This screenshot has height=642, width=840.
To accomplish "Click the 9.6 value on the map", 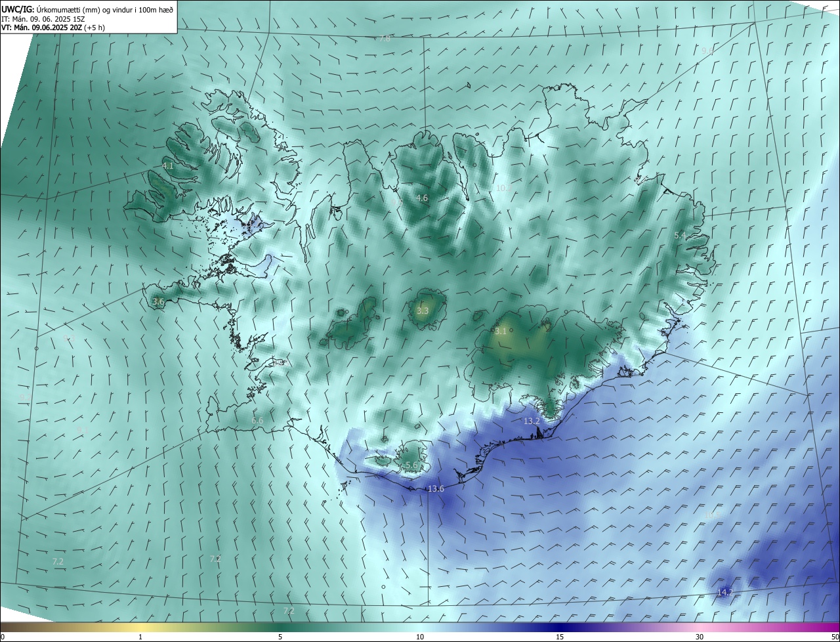I will [x=707, y=51].
